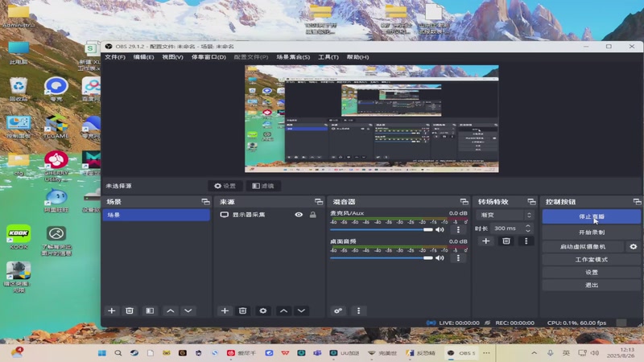Viewport: 644px width, 362px height.
Task: Open the transition's three-dot properties menu
Action: pos(526,241)
